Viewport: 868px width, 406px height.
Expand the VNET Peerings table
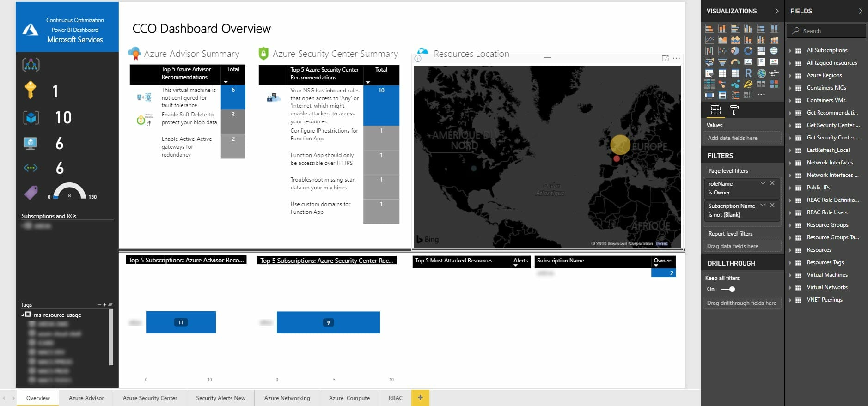[x=790, y=300]
